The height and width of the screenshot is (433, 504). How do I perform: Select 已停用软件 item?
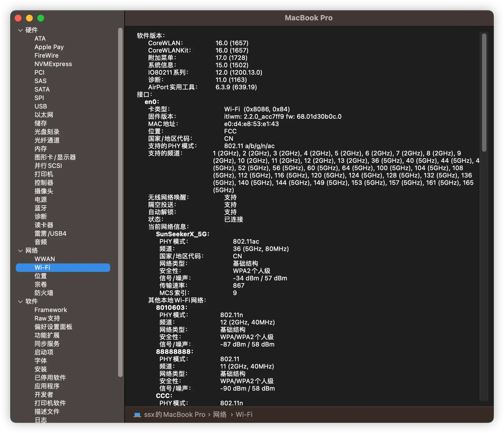click(50, 378)
